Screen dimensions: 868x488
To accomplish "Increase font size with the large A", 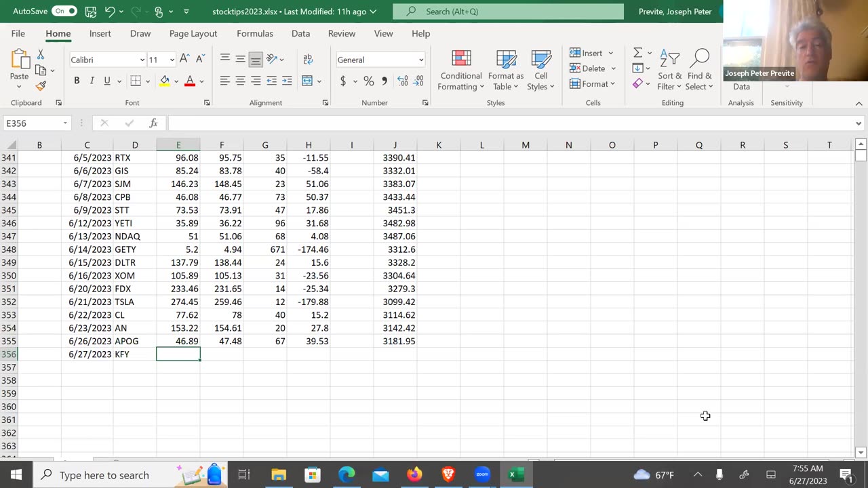I will 184,60.
